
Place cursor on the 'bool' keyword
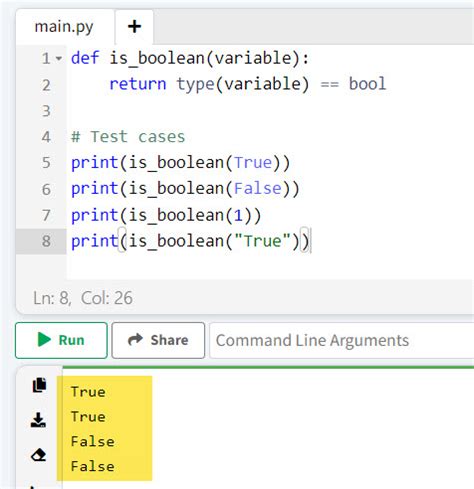[367, 83]
